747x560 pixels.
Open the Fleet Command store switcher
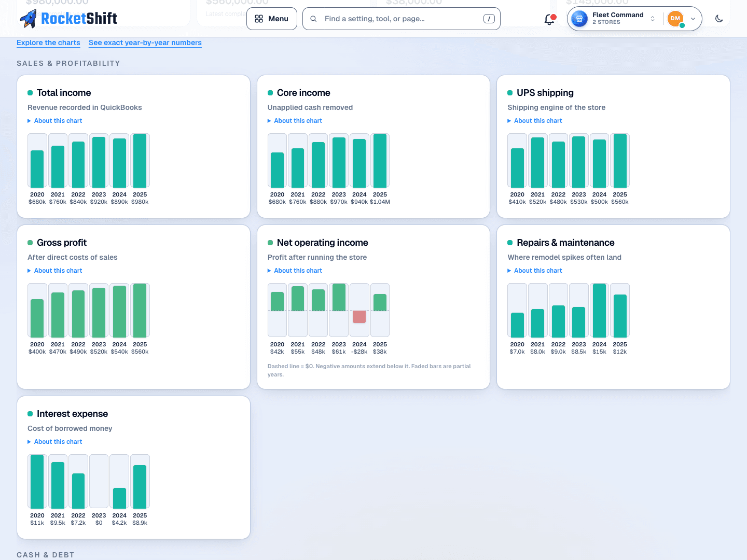coord(614,19)
